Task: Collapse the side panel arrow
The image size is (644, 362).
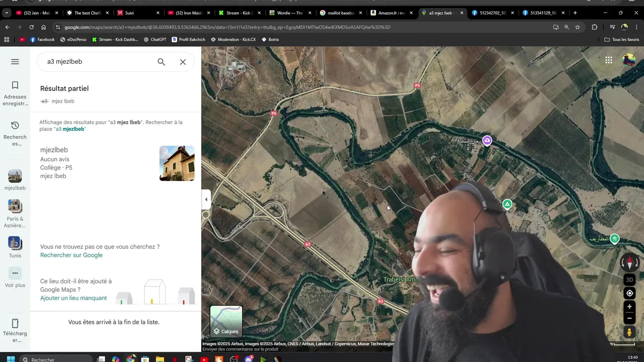Action: tap(206, 200)
